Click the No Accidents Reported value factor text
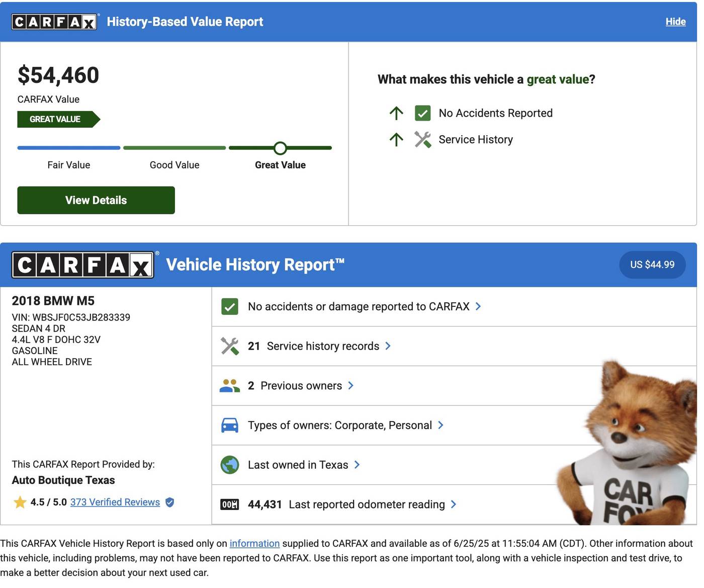The height and width of the screenshot is (588, 704). (496, 113)
